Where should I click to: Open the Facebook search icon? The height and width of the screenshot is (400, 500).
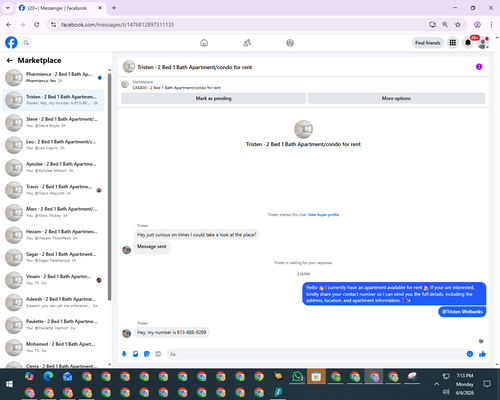[x=26, y=43]
